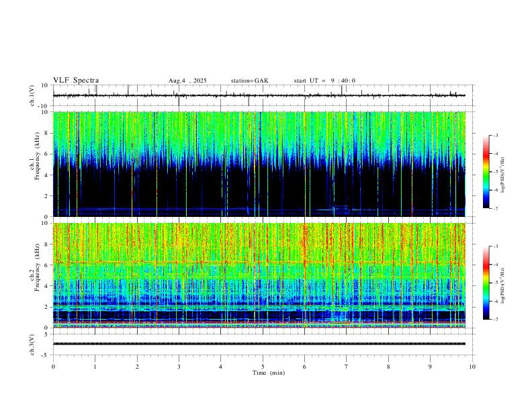Click the "4" kHz tick of ch.1 spectrogram

(x=47, y=175)
